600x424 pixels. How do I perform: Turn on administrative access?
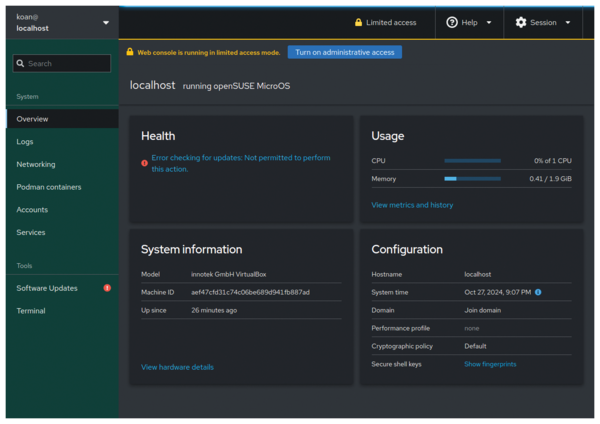[344, 52]
